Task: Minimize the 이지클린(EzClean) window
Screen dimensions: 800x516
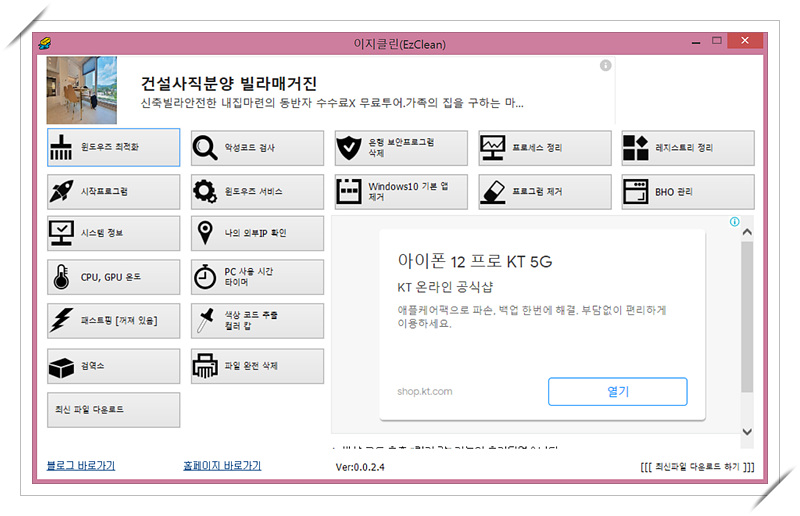Action: [x=696, y=43]
